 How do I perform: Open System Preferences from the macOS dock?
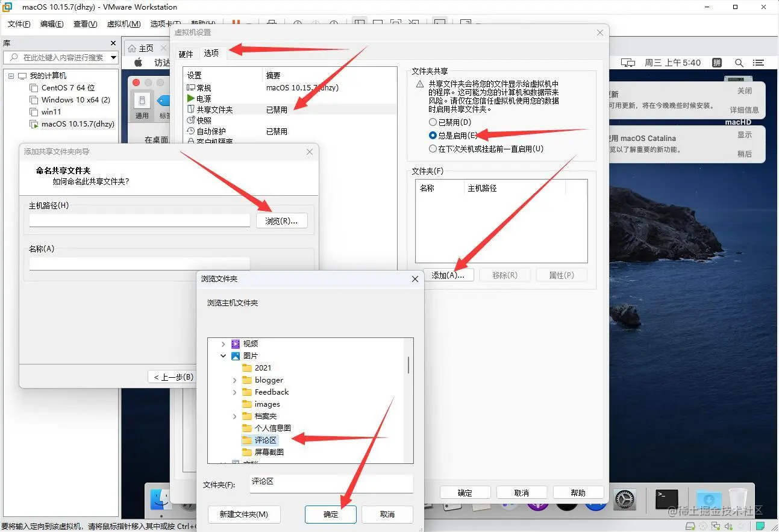624,500
